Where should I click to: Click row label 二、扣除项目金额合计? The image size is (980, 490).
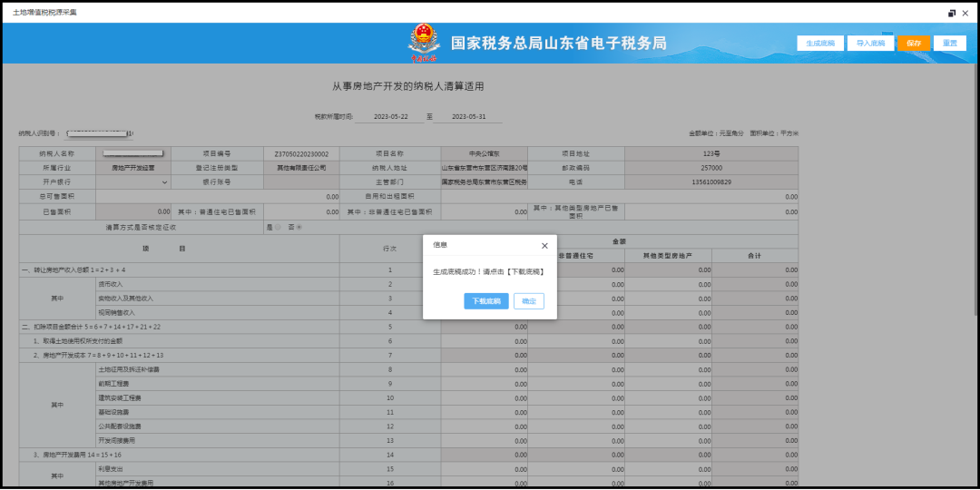tap(92, 327)
